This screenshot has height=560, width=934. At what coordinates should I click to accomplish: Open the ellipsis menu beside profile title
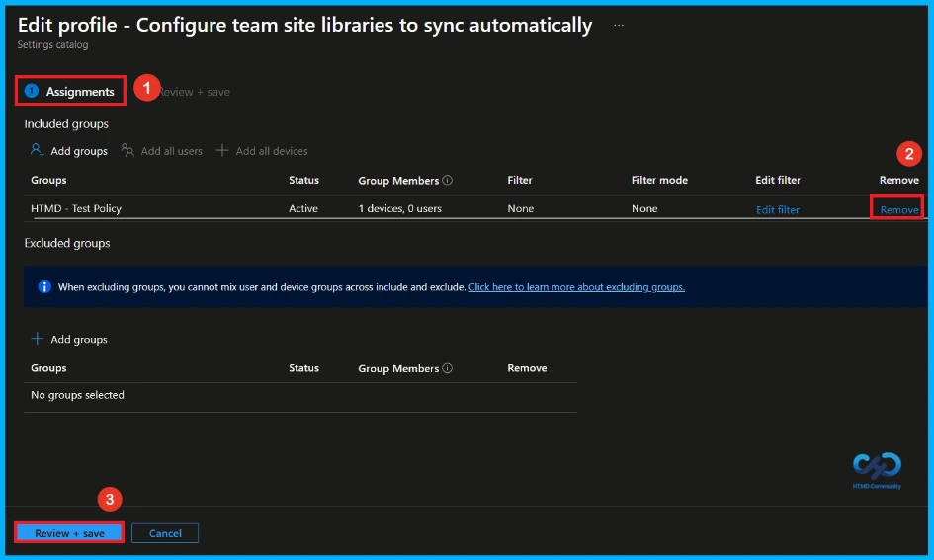click(x=619, y=25)
